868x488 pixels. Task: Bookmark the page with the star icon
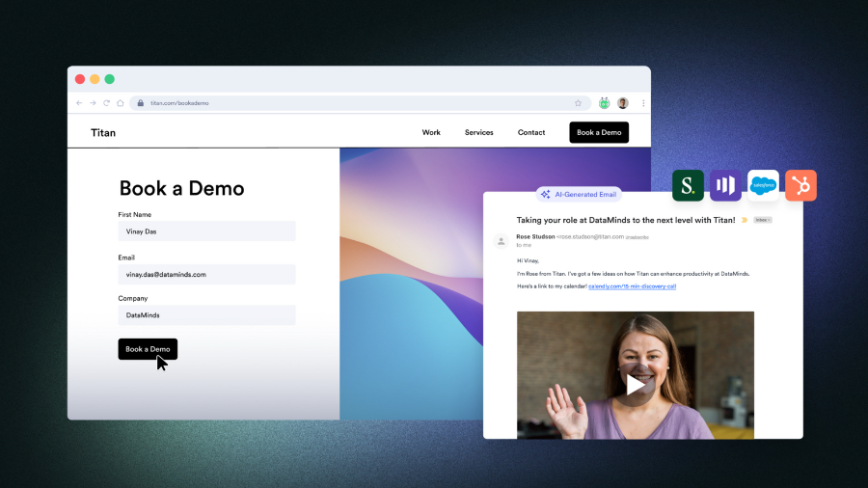(x=578, y=103)
